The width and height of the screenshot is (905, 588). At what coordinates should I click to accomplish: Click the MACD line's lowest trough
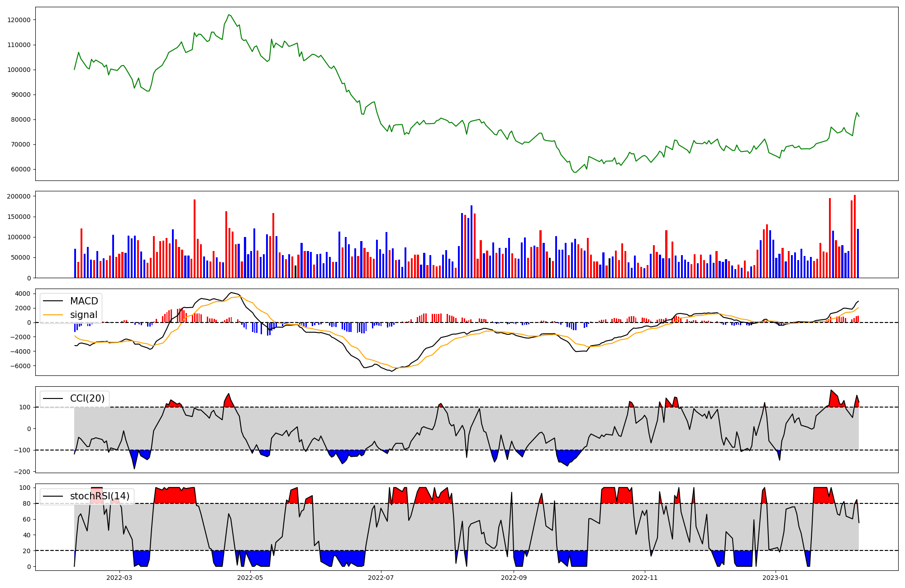coord(392,371)
